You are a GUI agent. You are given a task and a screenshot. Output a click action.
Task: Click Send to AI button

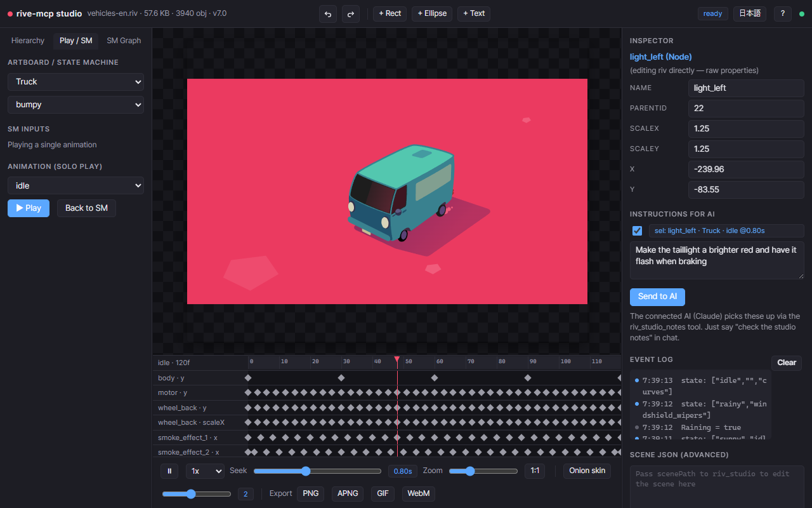click(x=657, y=297)
